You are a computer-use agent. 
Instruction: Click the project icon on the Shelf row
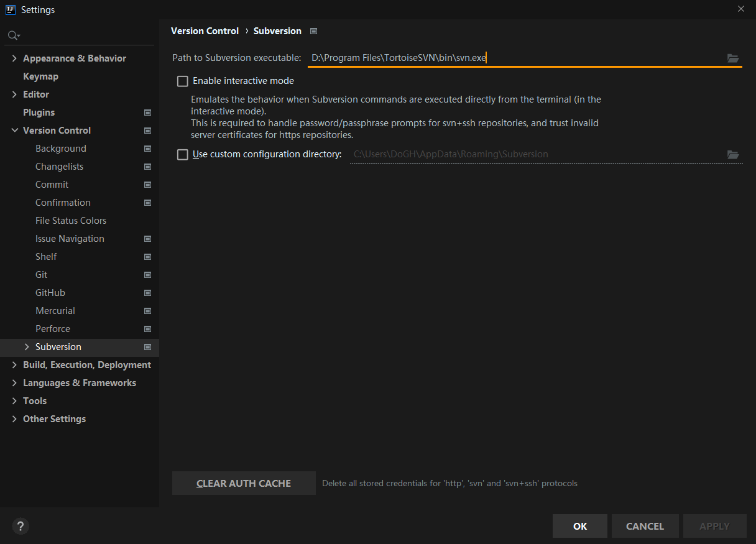(147, 257)
